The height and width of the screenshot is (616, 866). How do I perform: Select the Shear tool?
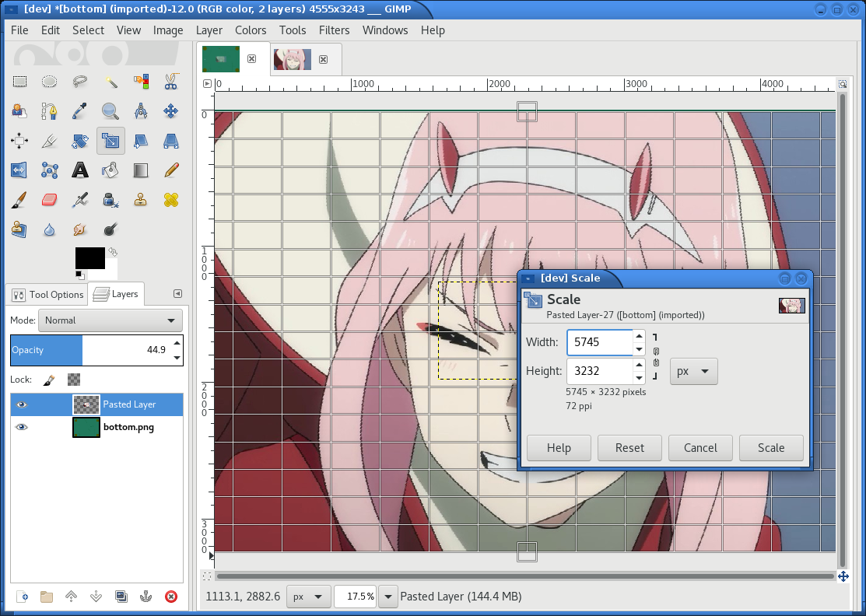tap(141, 141)
